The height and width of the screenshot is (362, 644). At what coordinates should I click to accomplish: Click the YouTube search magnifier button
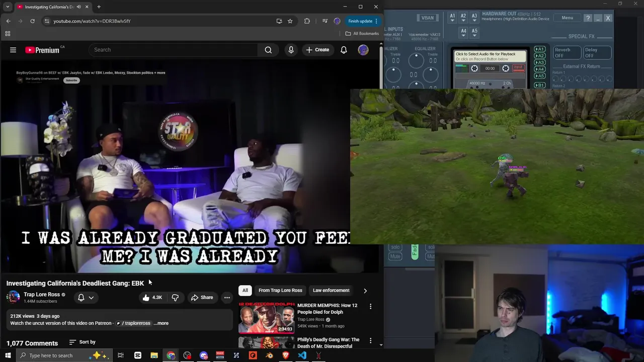[x=268, y=50]
